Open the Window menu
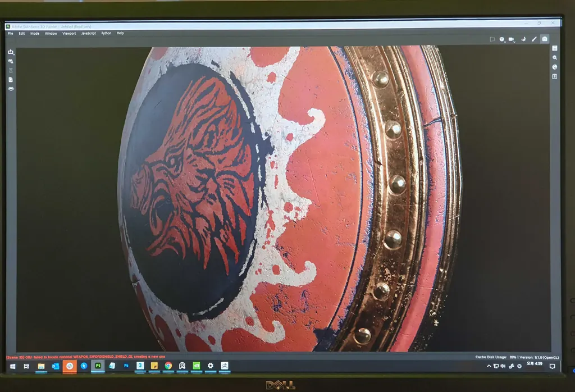The height and width of the screenshot is (392, 575). click(51, 33)
